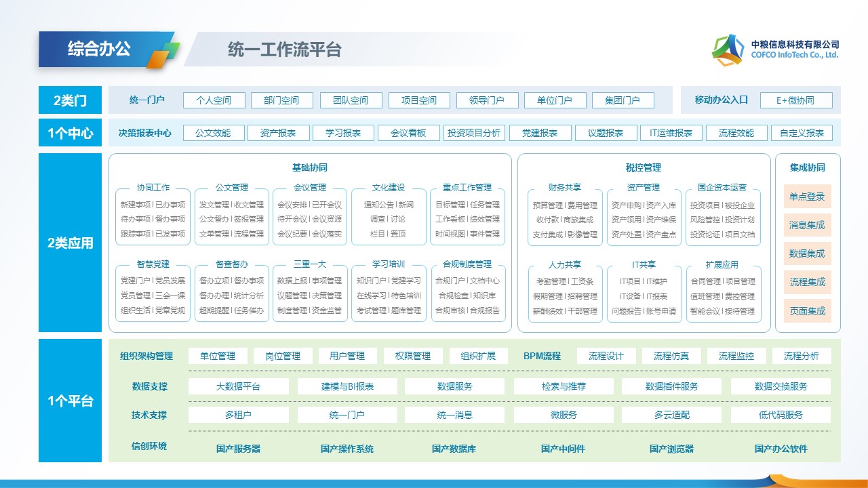Screen dimensions: 868x488
Task: Select the blue 1个平台 side label
Action: click(x=70, y=401)
